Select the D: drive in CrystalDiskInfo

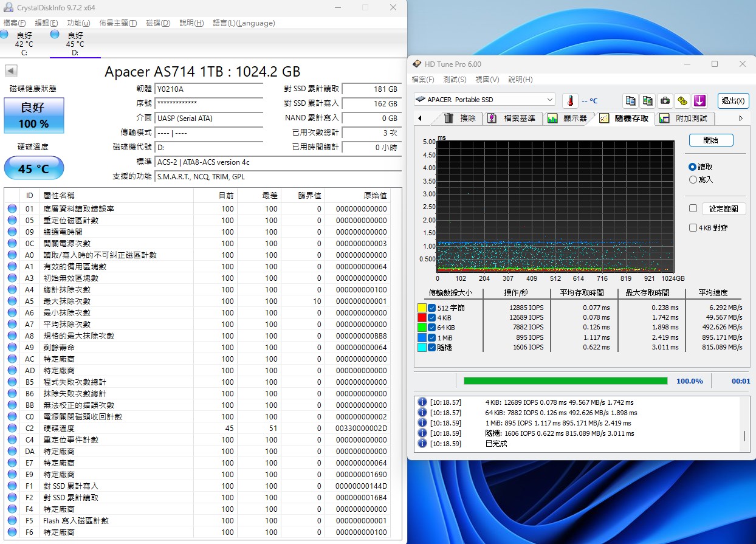75,43
